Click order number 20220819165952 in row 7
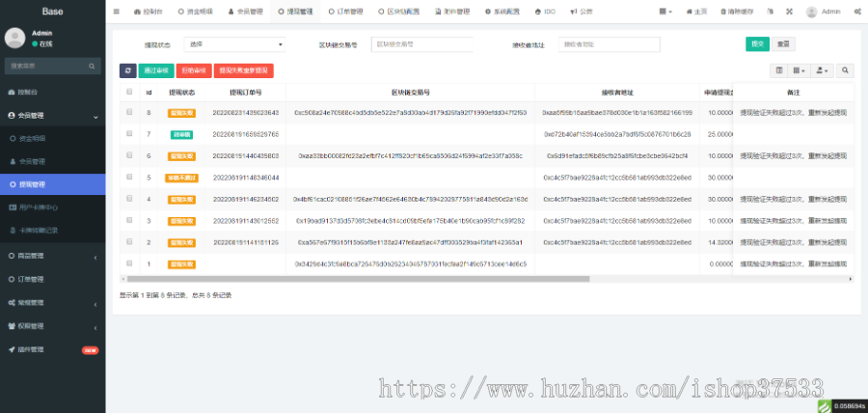Viewport: 868px width, 413px height. pyautogui.click(x=246, y=134)
